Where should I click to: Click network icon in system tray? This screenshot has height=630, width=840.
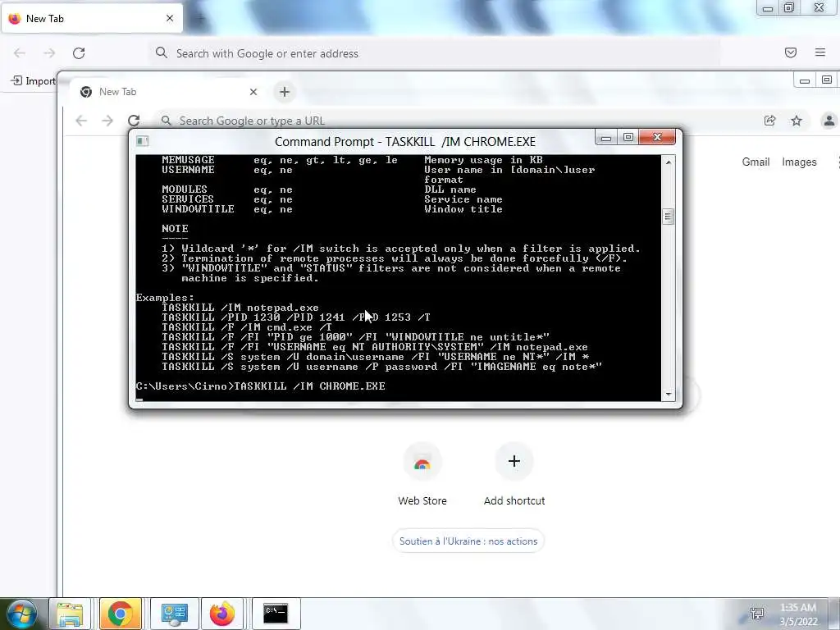(x=757, y=614)
